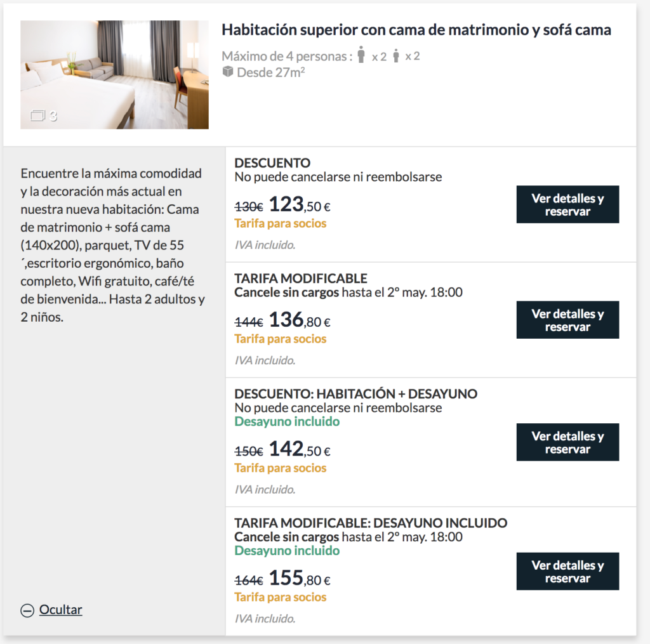This screenshot has height=644, width=650.
Task: Click Desayuno incluido in the discount breakfast rate
Action: click(x=287, y=421)
